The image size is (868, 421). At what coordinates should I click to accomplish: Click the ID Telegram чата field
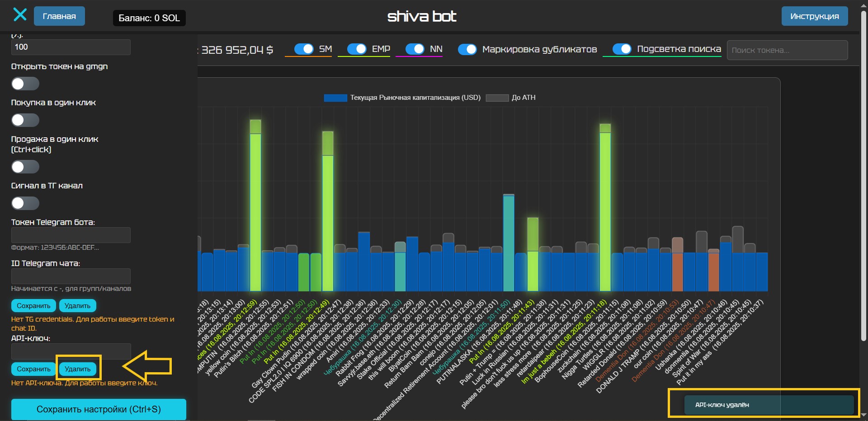coord(71,276)
